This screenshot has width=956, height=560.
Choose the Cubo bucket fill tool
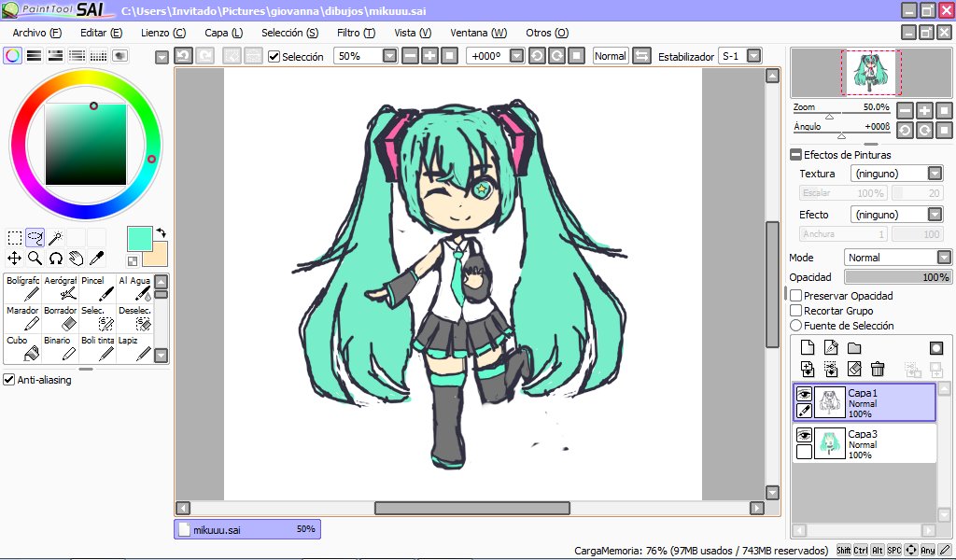point(22,348)
